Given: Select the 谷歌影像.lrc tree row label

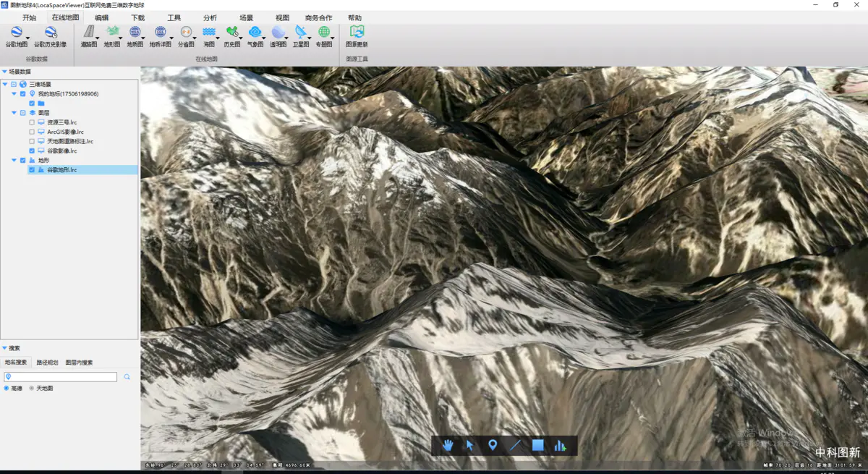Looking at the screenshot, I should (62, 151).
